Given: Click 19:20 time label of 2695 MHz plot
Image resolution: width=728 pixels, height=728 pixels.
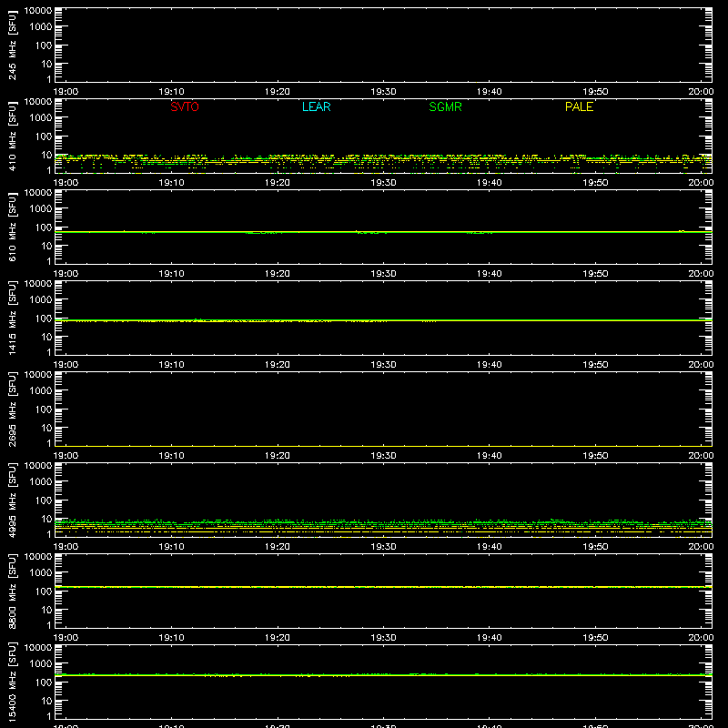Looking at the screenshot, I should [x=278, y=456].
